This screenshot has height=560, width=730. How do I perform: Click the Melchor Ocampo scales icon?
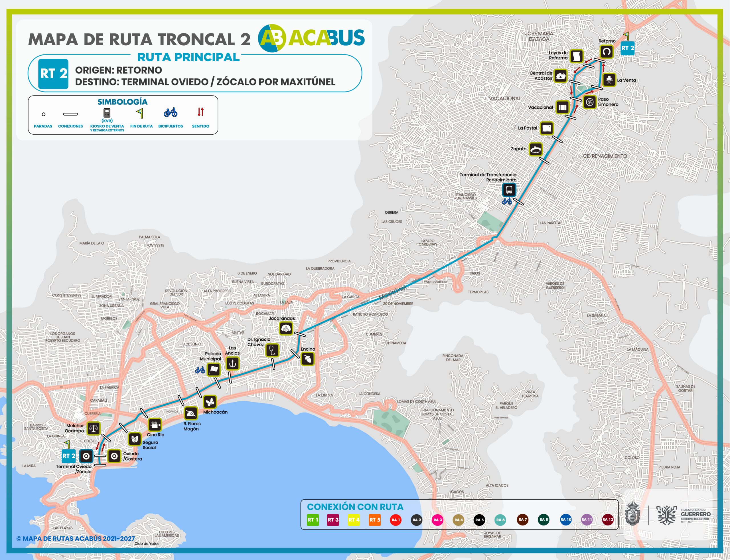point(94,428)
